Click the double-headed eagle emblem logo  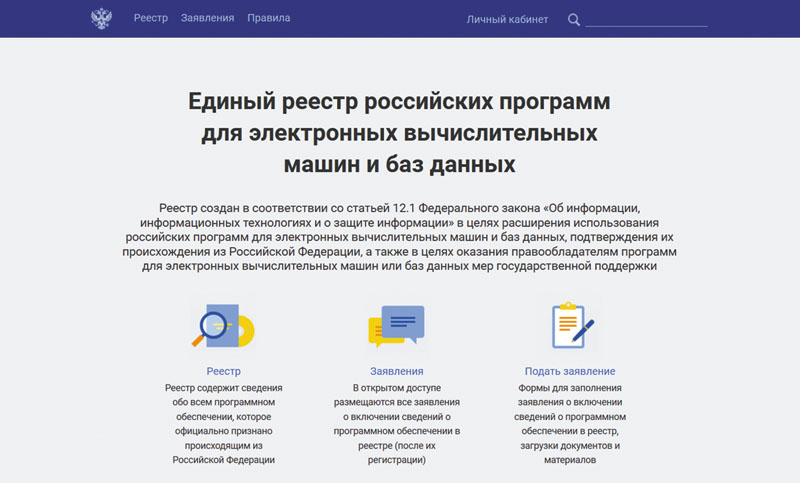[102, 18]
